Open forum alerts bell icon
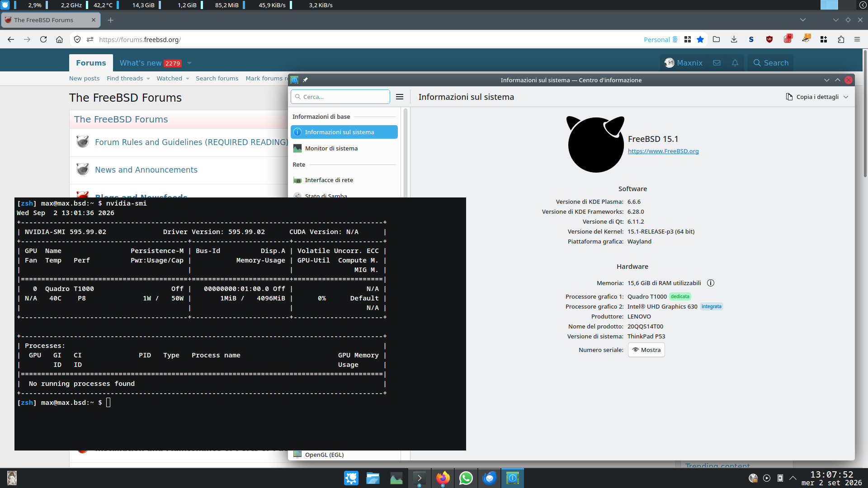 click(x=735, y=63)
